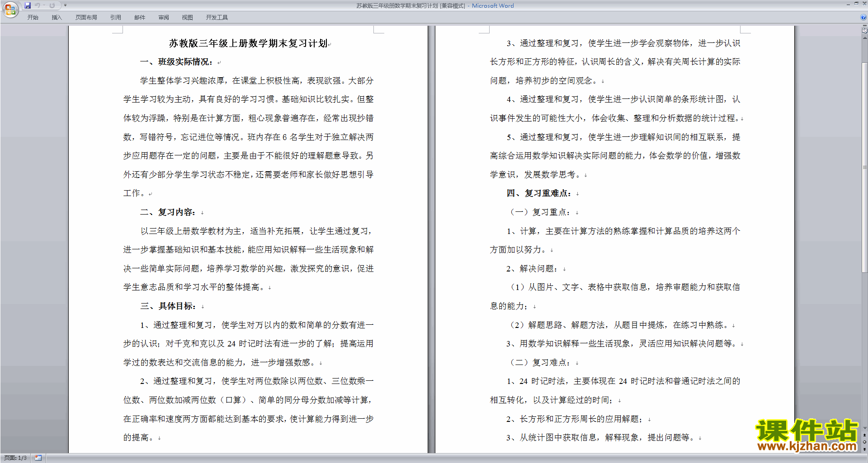This screenshot has width=868, height=463.
Task: Open the 引用 ribbon tab
Action: tap(116, 18)
